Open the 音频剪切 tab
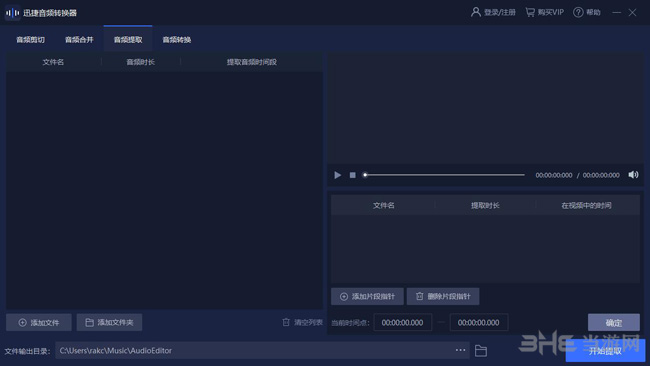650x366 pixels. pyautogui.click(x=30, y=40)
